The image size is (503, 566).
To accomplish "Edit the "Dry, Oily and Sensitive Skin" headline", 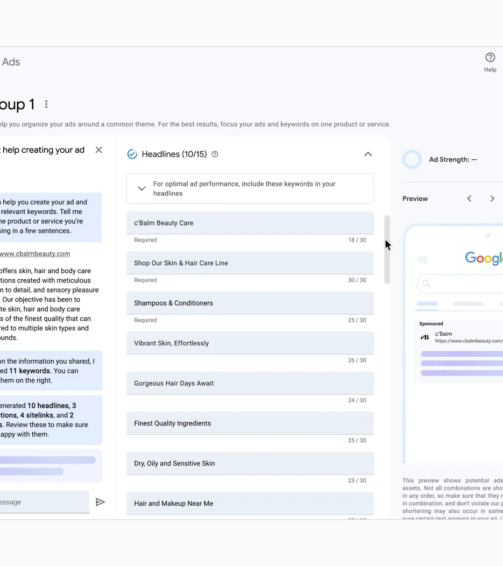I will tap(250, 463).
